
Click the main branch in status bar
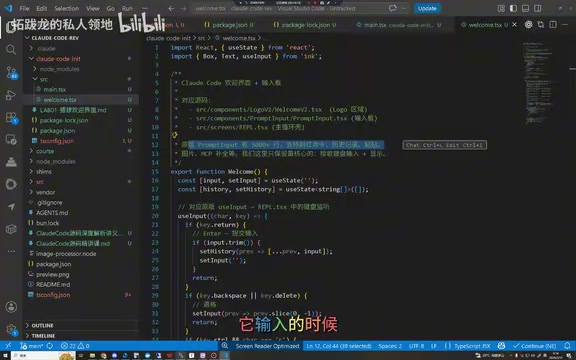tap(32, 346)
